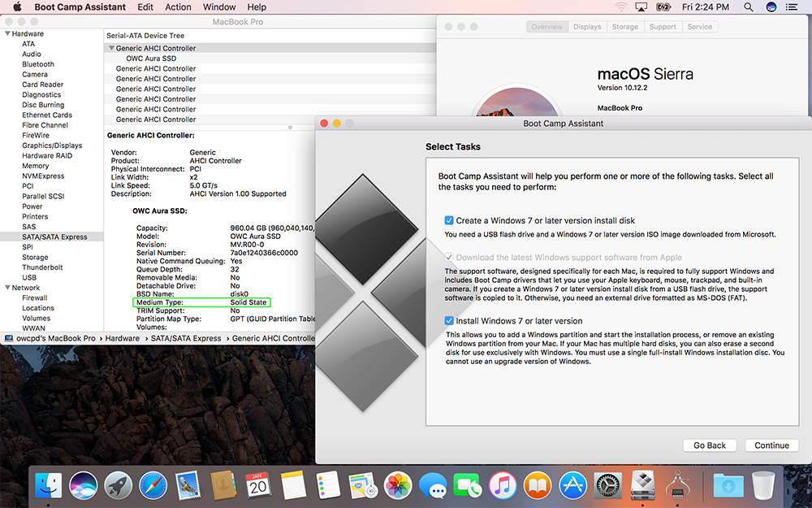Open Maps icon in Dock
The image size is (812, 508).
(x=362, y=486)
